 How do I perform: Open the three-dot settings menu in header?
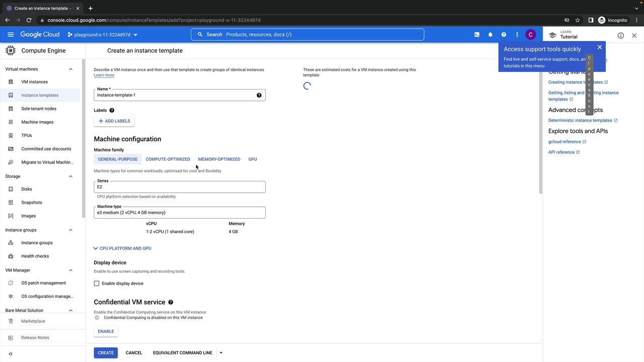coord(517,35)
